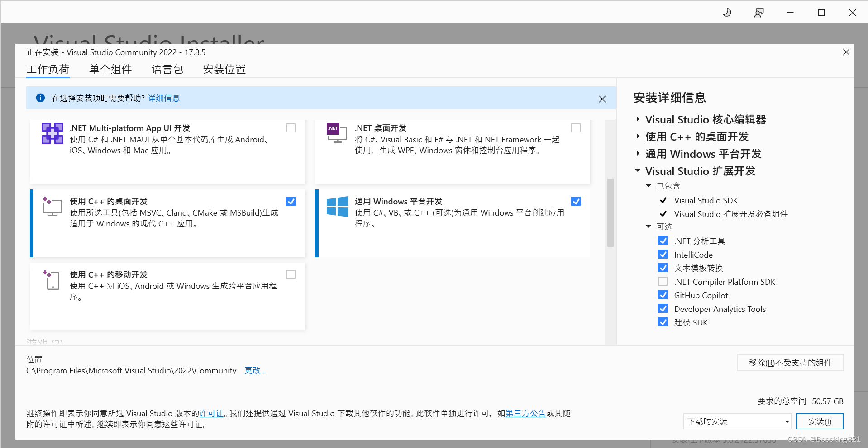Close the installation dialog
Viewport: 868px width, 448px height.
tap(846, 52)
